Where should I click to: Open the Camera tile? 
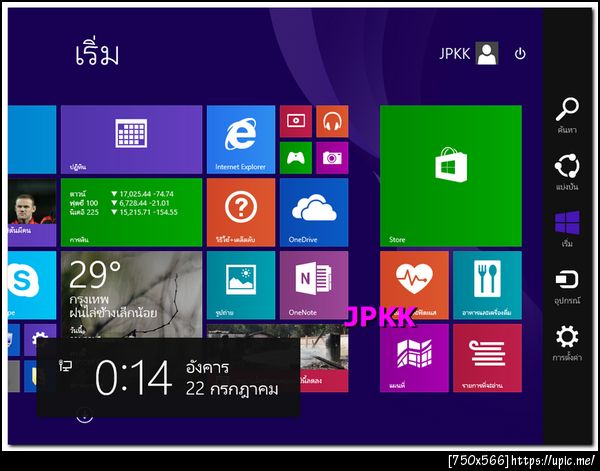[332, 158]
